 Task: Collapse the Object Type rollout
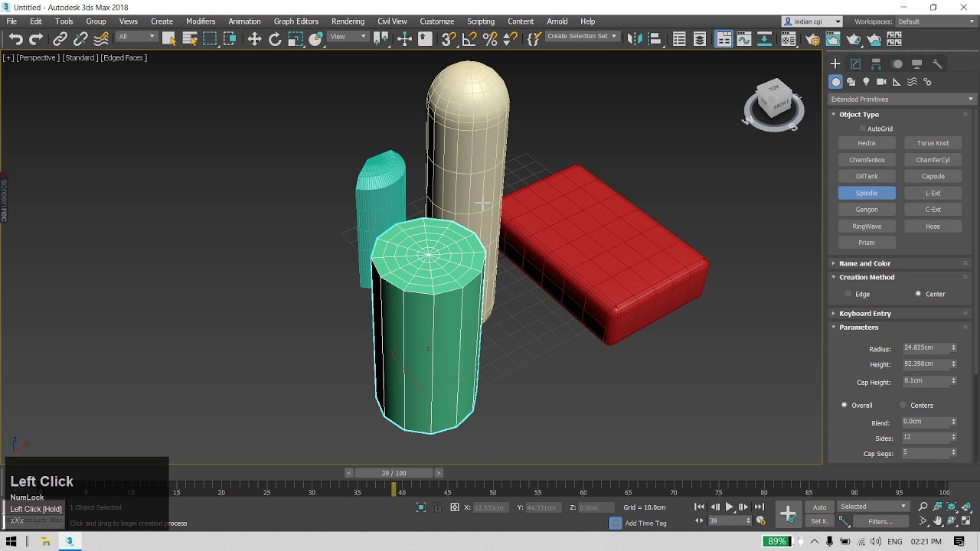[x=859, y=114]
